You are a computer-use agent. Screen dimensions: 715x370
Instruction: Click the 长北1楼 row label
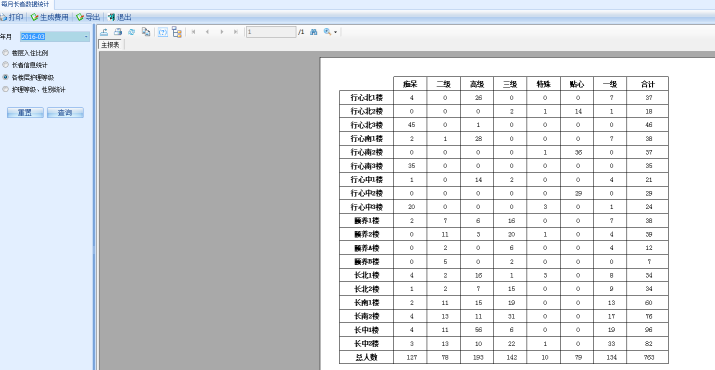tap(367, 276)
